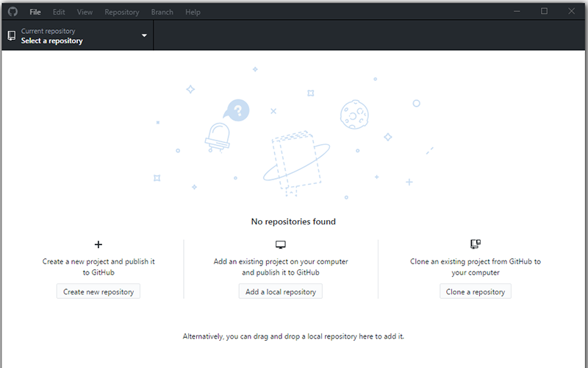Click the repository icon beside Current repository
Viewport: 588px width, 368px height.
click(x=12, y=35)
